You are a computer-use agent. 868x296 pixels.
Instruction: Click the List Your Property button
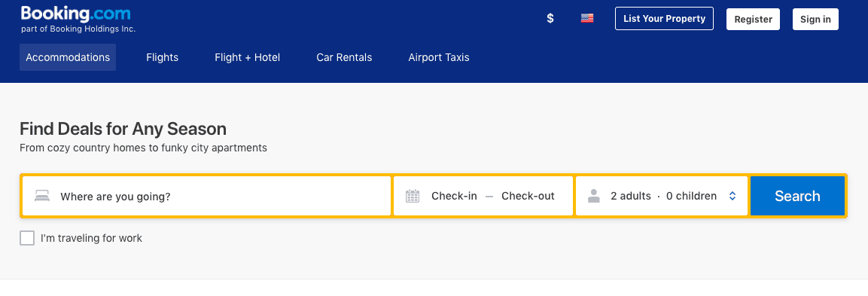664,18
